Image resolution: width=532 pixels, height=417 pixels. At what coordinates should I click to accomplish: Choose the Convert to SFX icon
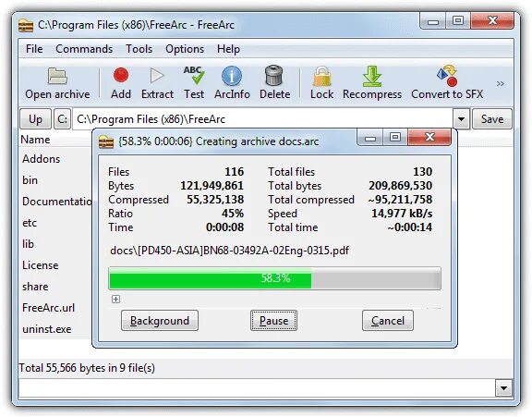click(447, 76)
